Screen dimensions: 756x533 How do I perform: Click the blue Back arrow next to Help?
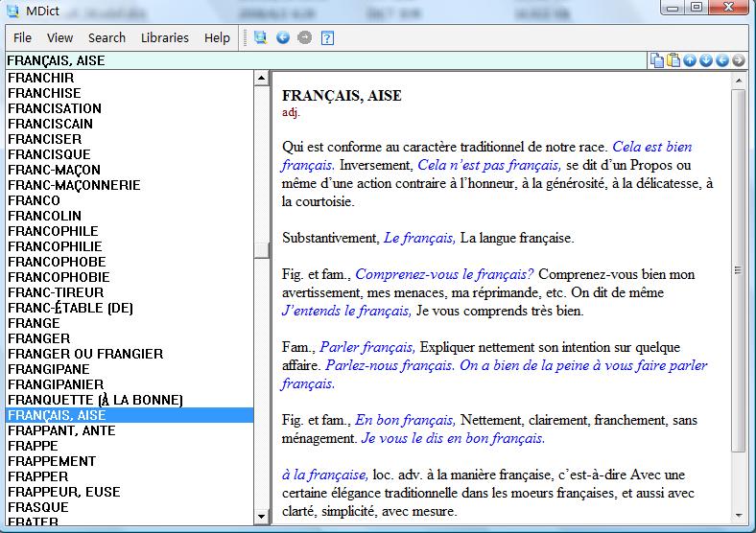coord(283,37)
